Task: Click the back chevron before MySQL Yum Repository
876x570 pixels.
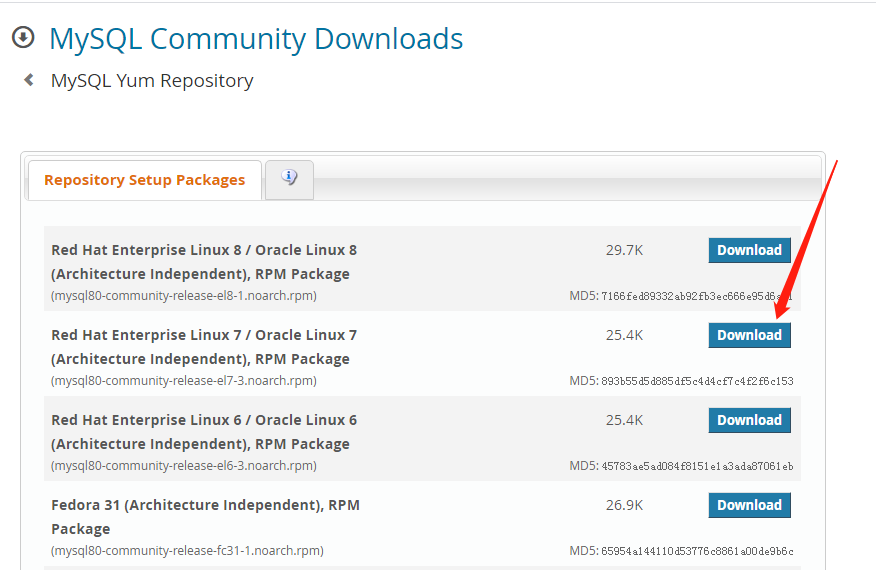Action: point(29,80)
